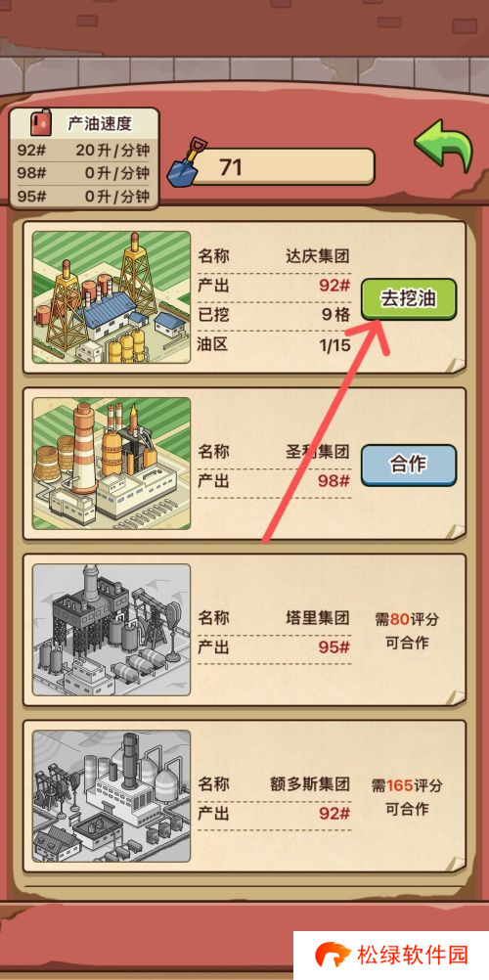This screenshot has height=980, width=489.
Task: Tap the 需165评分 可合作 requirement text
Action: coord(407,797)
